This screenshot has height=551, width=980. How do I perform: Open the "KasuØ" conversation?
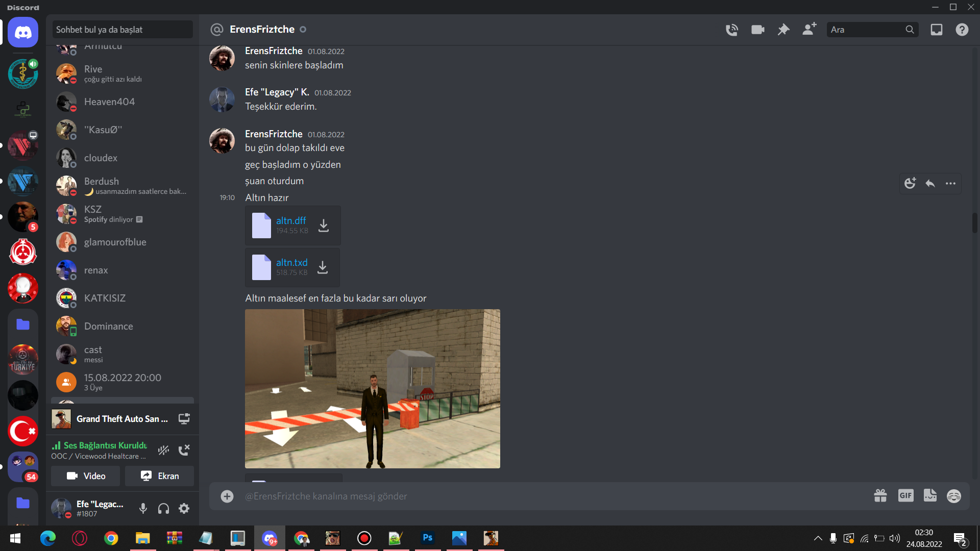(122, 130)
